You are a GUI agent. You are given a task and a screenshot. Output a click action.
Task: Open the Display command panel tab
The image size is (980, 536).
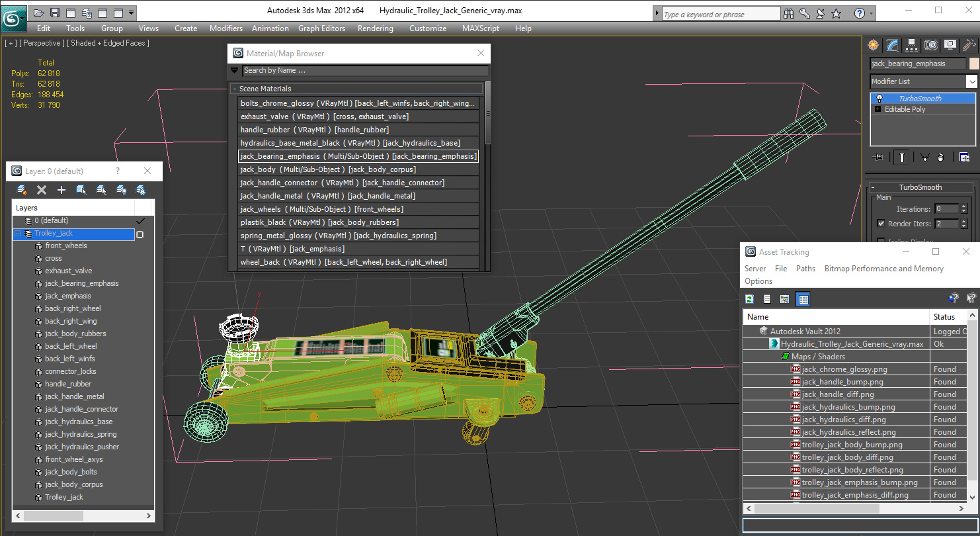coord(950,45)
